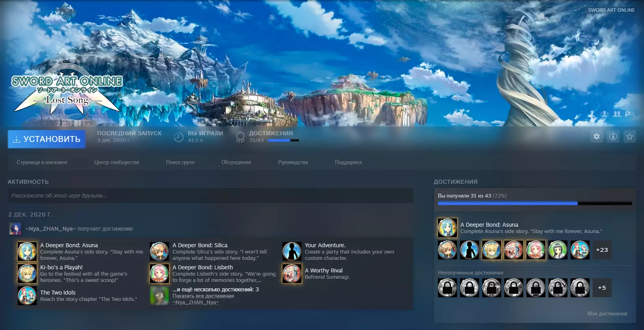Click the 72% progress bar in achievements panel
644x330 pixels.
coord(535,203)
